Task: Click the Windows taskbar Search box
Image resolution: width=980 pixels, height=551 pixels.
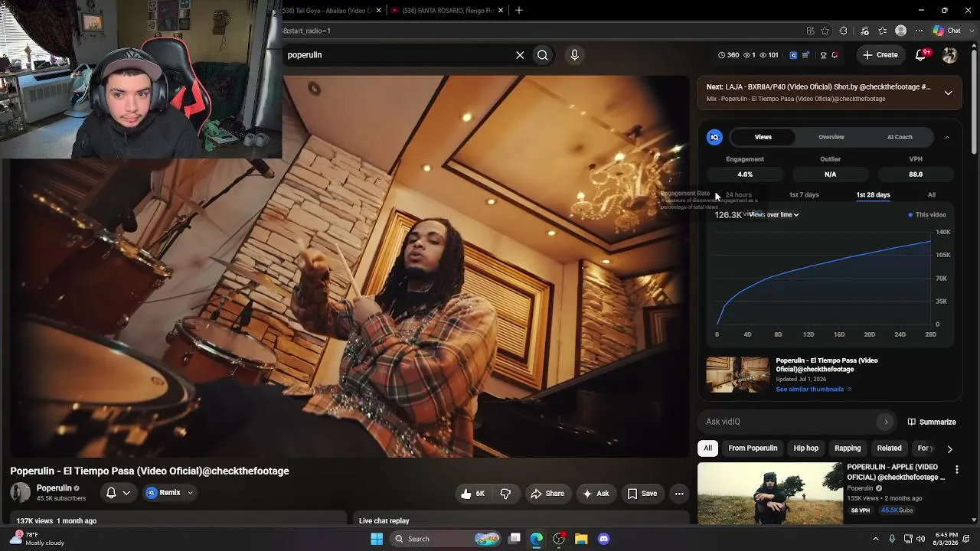Action: (446, 539)
